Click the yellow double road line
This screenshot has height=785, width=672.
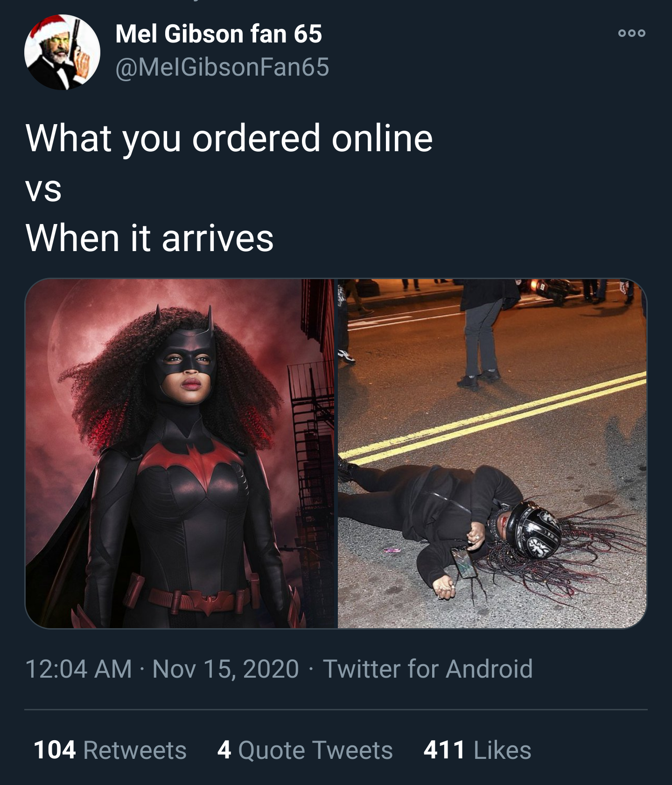(492, 418)
